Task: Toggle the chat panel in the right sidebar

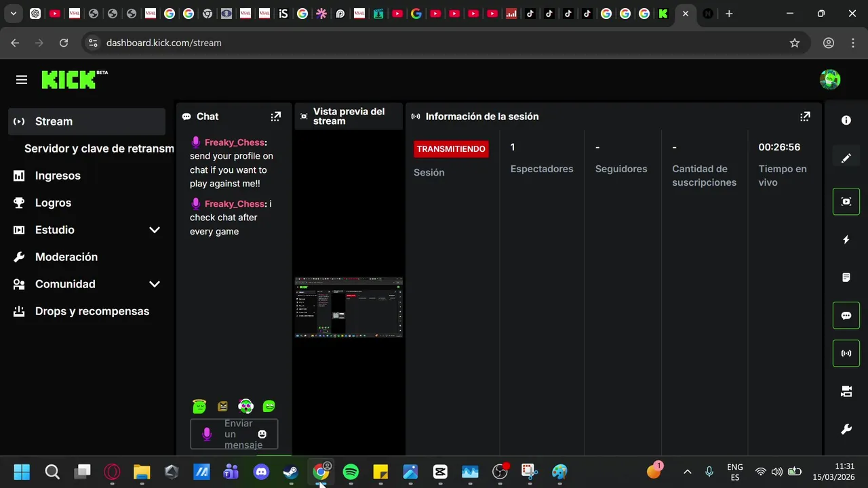Action: pos(846,315)
